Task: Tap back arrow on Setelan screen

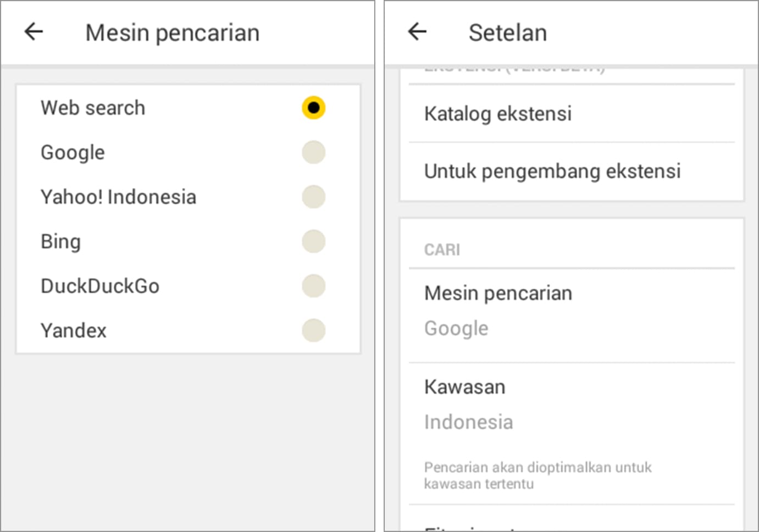Action: 417,32
